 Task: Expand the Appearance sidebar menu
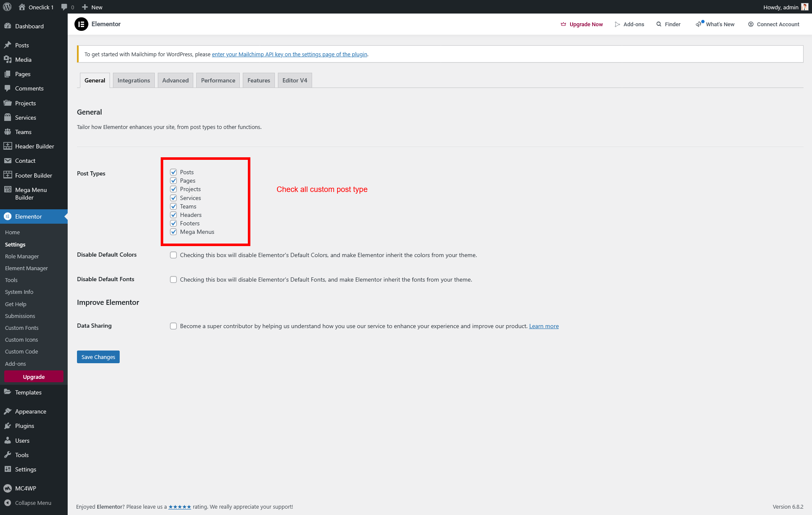tap(30, 411)
